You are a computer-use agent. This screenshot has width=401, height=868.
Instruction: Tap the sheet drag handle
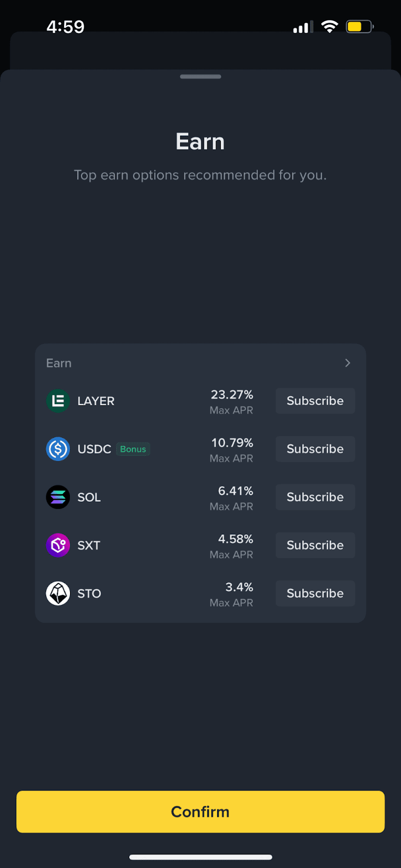pyautogui.click(x=200, y=76)
